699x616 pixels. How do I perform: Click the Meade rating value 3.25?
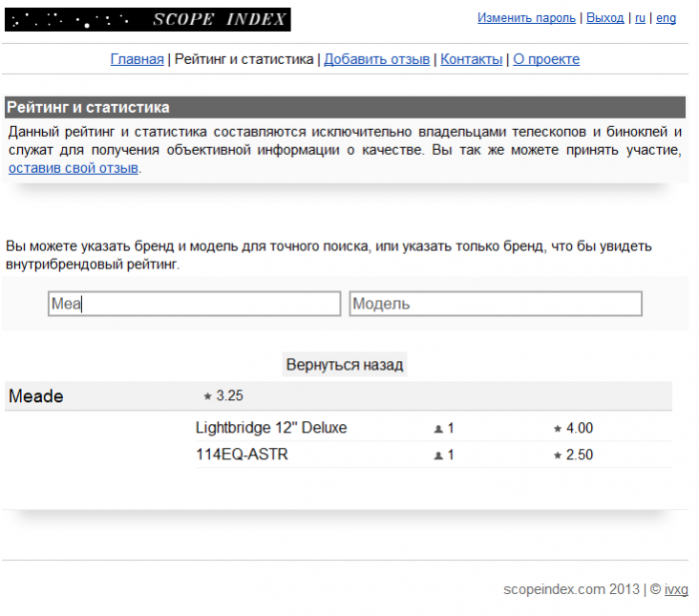pyautogui.click(x=230, y=395)
